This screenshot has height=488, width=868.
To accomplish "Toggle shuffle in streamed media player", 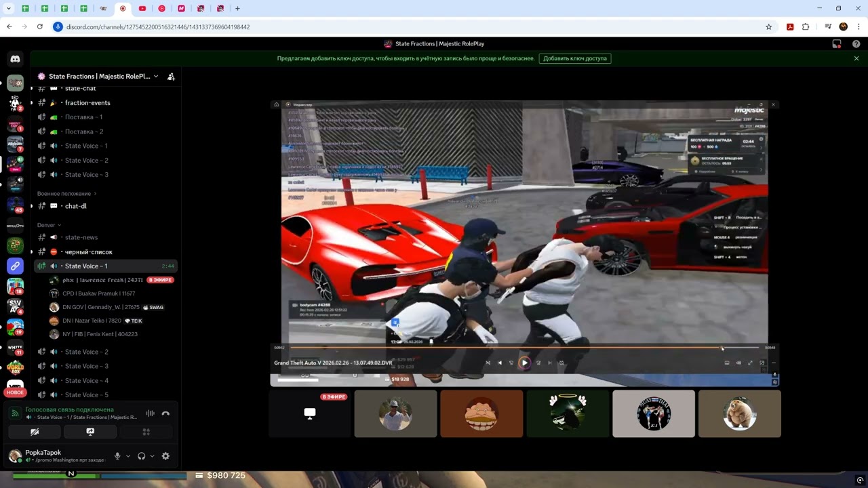I will point(488,363).
